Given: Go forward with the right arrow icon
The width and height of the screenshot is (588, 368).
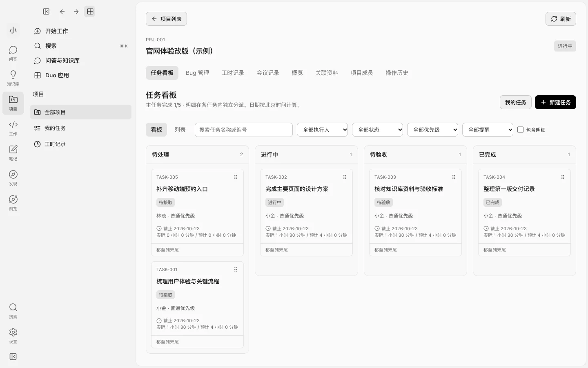Looking at the screenshot, I should click(76, 11).
